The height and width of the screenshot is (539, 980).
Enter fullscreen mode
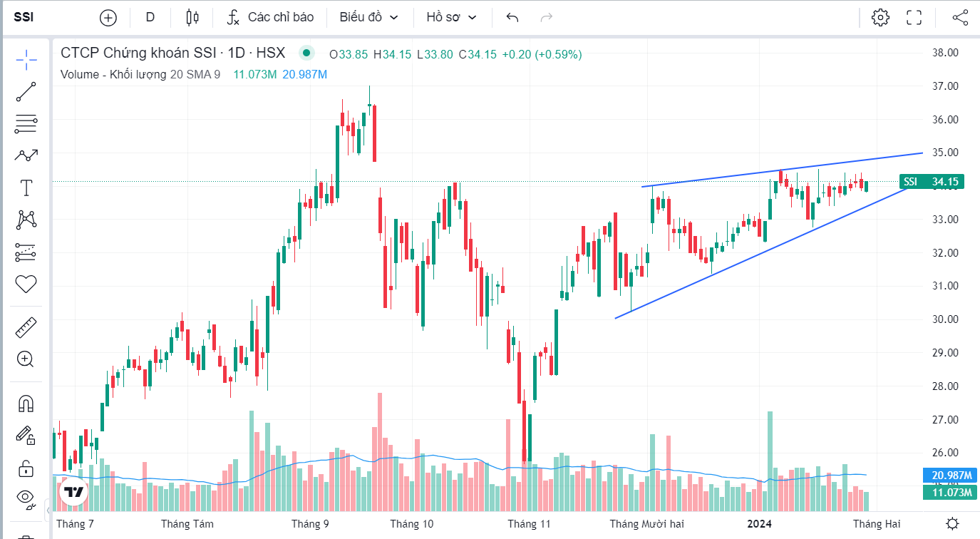(914, 17)
